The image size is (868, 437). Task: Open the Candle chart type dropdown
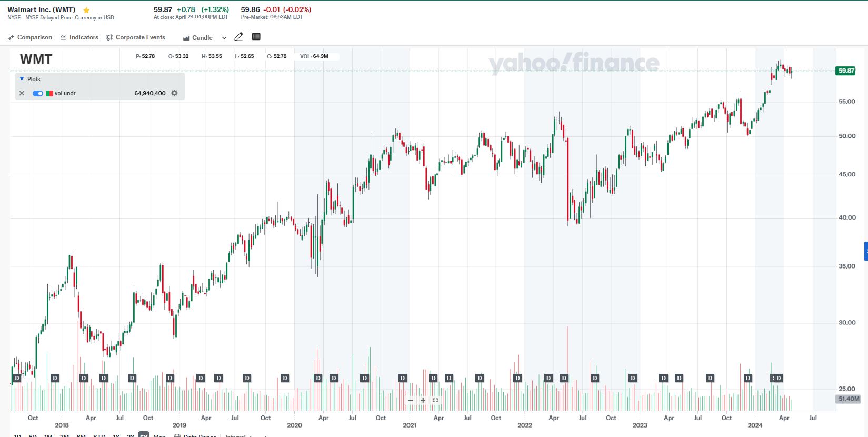[205, 38]
